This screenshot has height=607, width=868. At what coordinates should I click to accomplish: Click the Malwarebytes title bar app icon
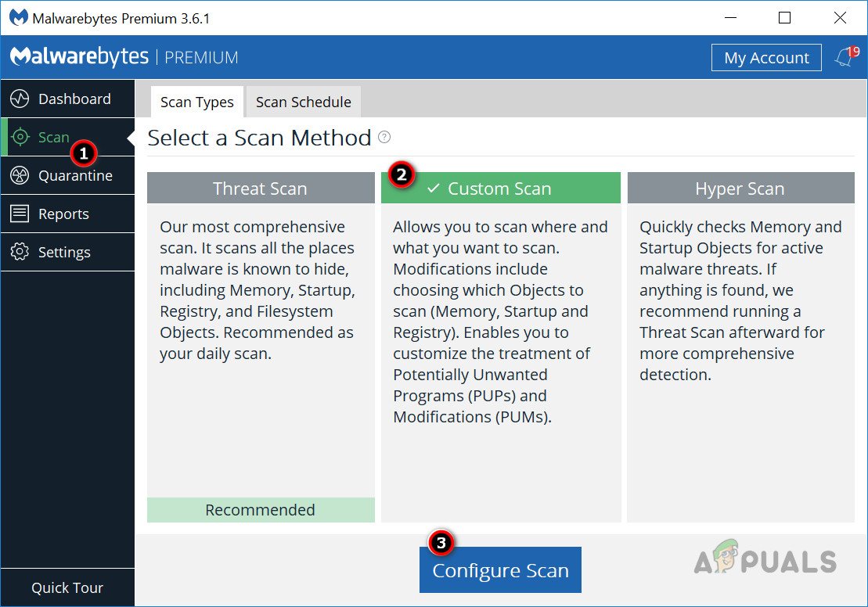pos(18,16)
